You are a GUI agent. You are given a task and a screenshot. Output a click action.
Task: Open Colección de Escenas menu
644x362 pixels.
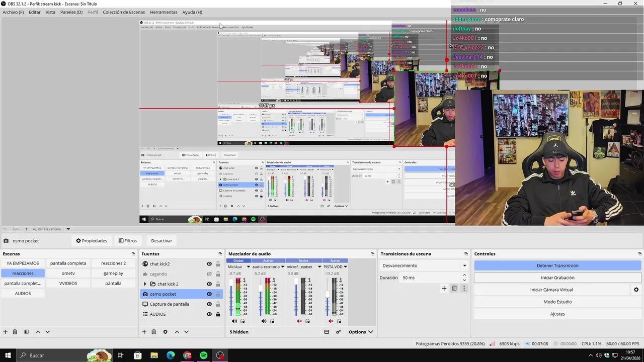pyautogui.click(x=124, y=12)
